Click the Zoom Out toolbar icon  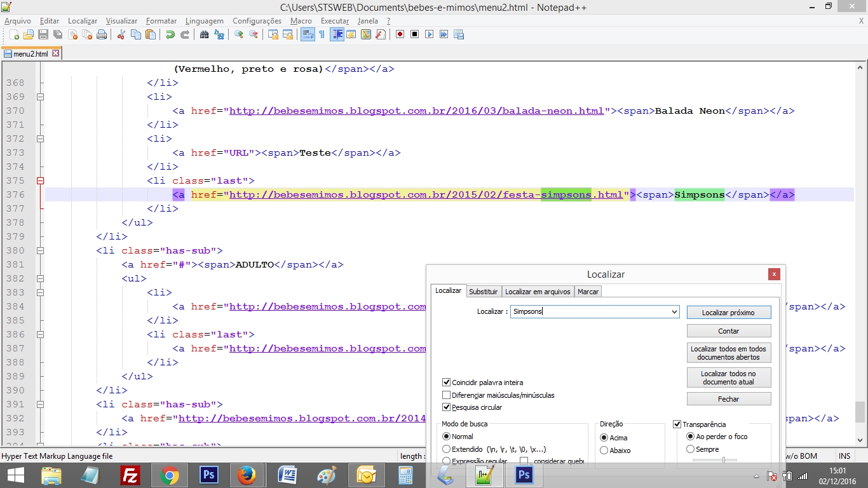(x=254, y=34)
